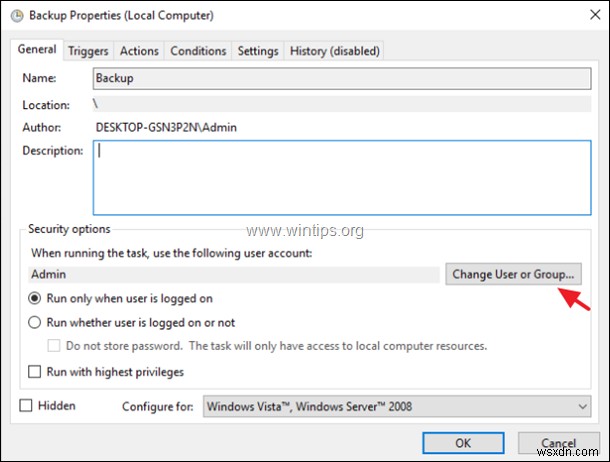610x462 pixels.
Task: View the History (disabled) tab
Action: click(334, 51)
